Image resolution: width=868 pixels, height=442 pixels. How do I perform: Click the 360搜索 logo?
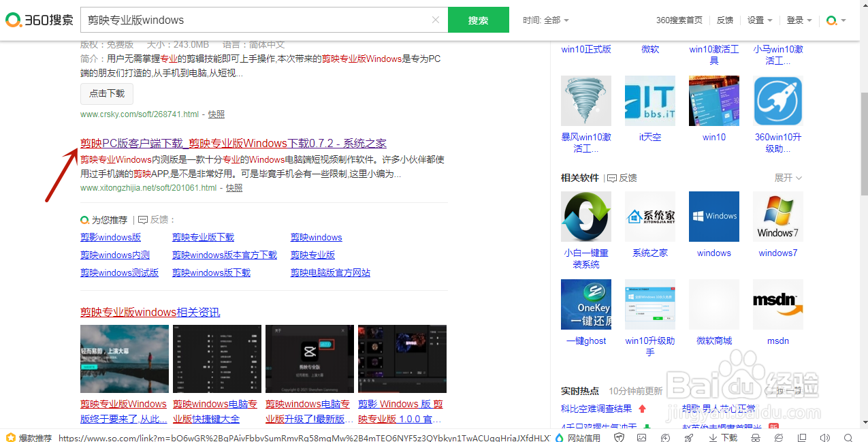[x=39, y=20]
